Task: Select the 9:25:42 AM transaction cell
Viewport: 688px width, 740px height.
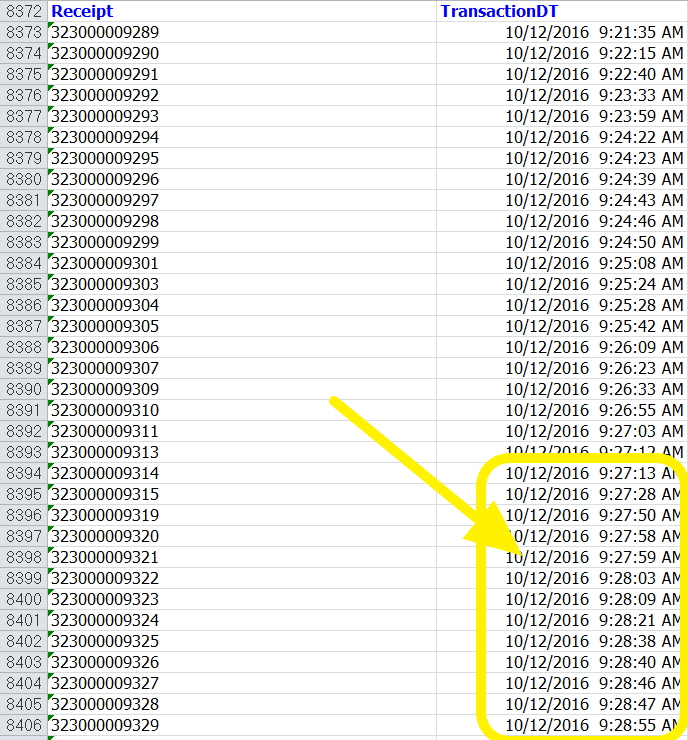Action: [x=562, y=326]
